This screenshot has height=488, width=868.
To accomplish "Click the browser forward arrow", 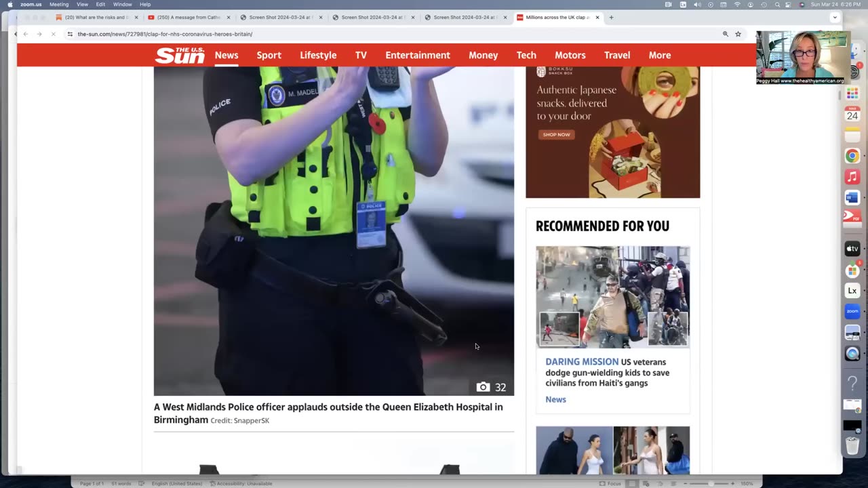I will click(x=39, y=34).
